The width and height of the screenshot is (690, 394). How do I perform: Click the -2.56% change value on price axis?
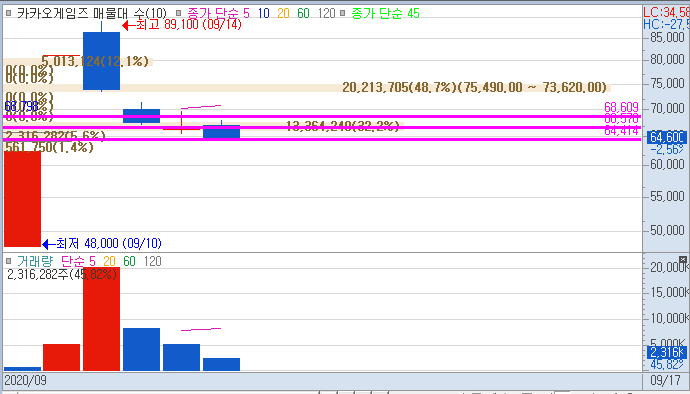pos(668,150)
